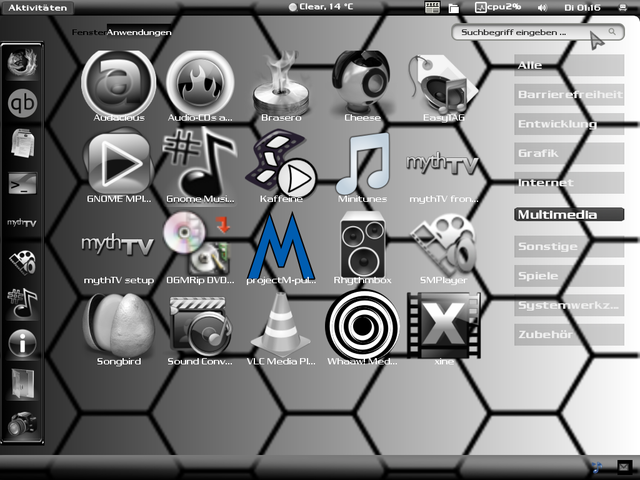640x480 pixels.
Task: Open OGMRip DVD encoder
Action: 200,247
